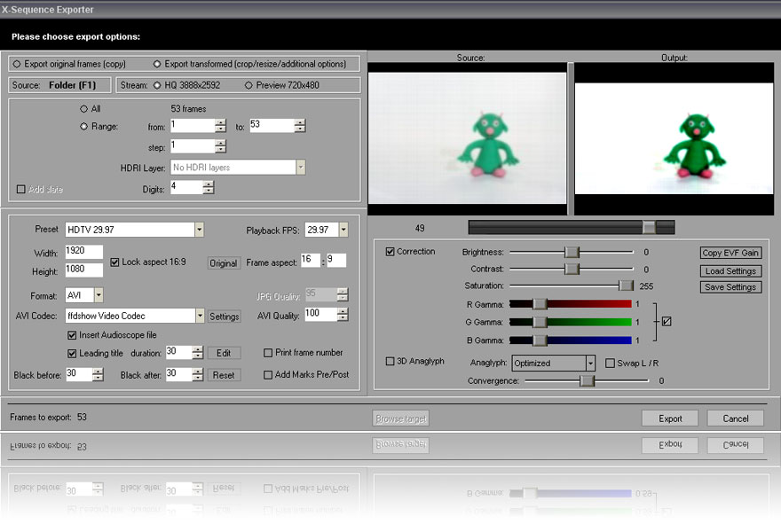Click the R Gamma slider
Viewport: 781px width, 532px height.
click(x=571, y=304)
